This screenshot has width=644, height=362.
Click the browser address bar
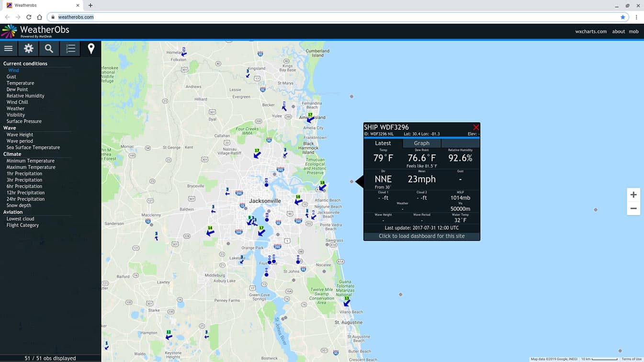(335, 17)
